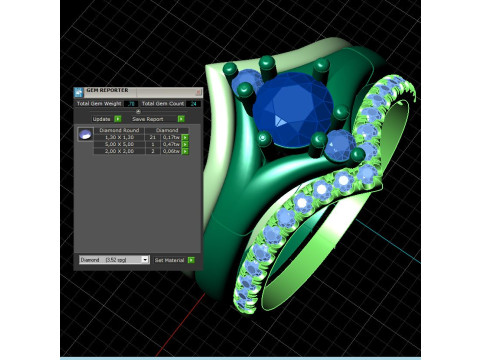480x360 pixels.
Task: Close the Gem Reporter panel
Action: point(198,92)
